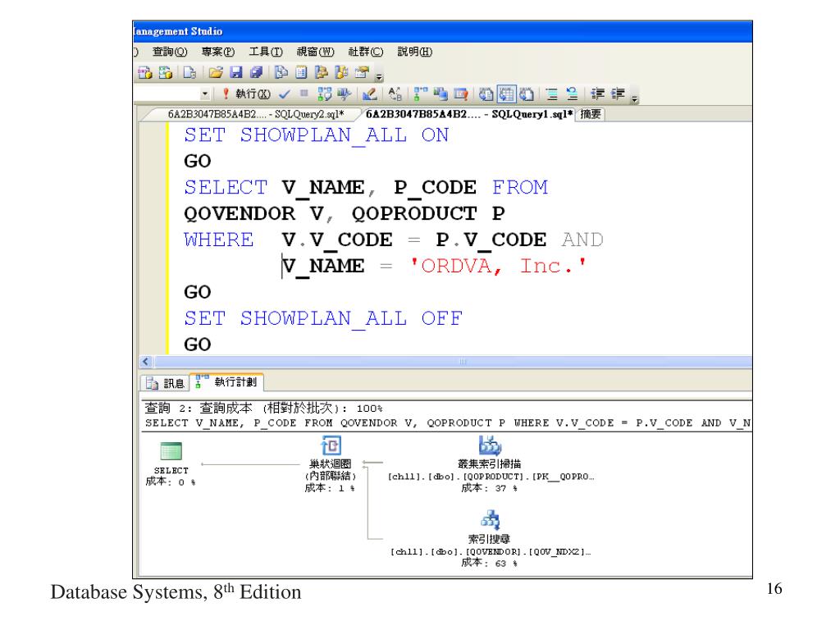Viewport: 840px width, 630px height.
Task: Click the 巢狀迴圈 nested loops plan node
Action: pos(330,464)
